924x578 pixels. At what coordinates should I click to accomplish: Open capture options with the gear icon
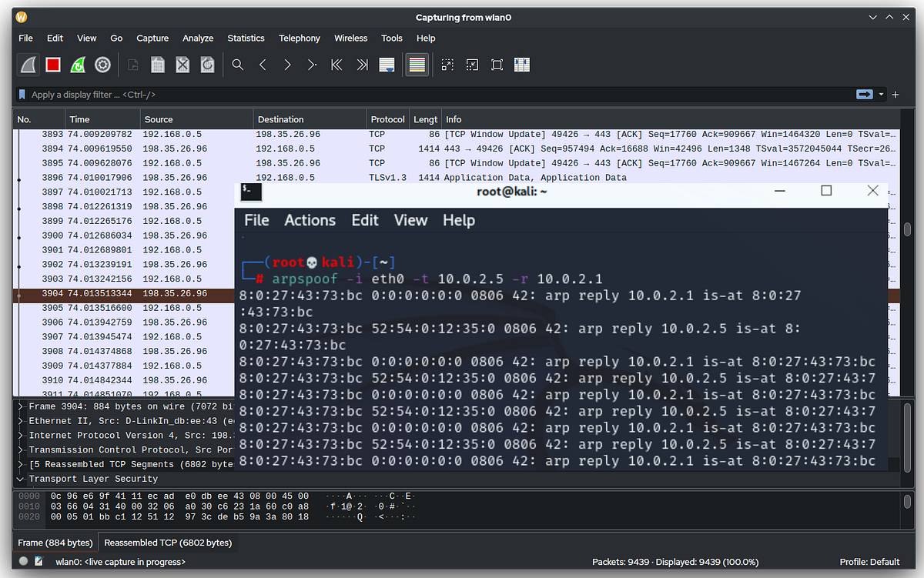(x=102, y=65)
